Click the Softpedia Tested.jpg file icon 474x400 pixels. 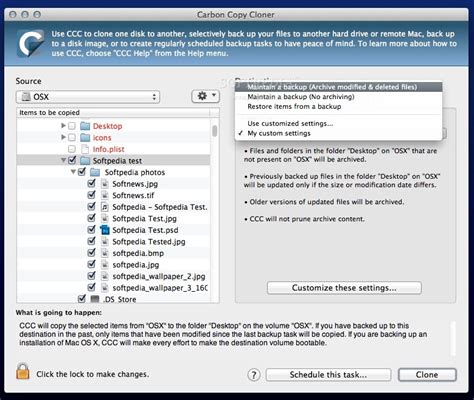[x=105, y=242]
